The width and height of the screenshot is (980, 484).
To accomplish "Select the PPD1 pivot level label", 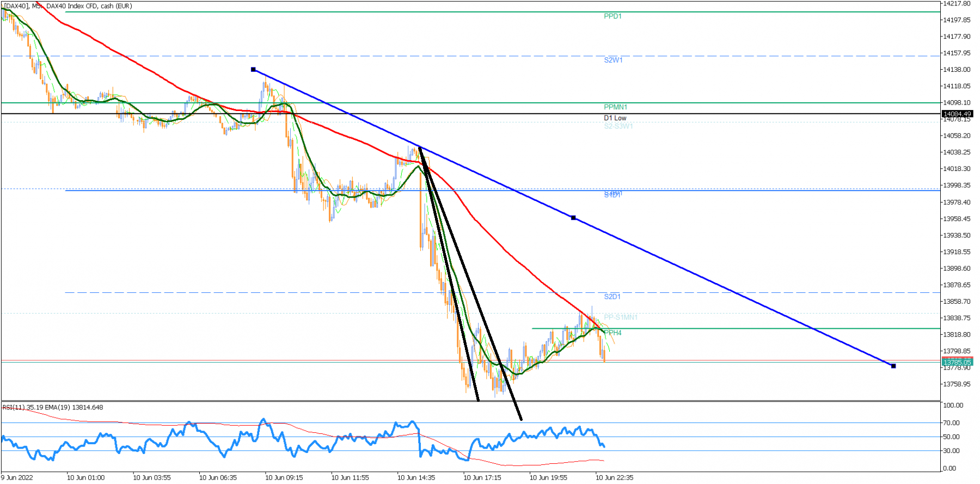I will point(612,16).
